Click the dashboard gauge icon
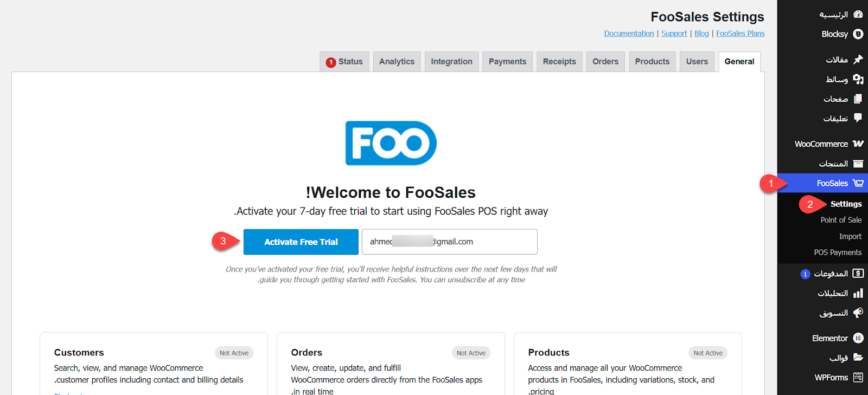Viewport: 868px width, 395px height. click(x=858, y=15)
